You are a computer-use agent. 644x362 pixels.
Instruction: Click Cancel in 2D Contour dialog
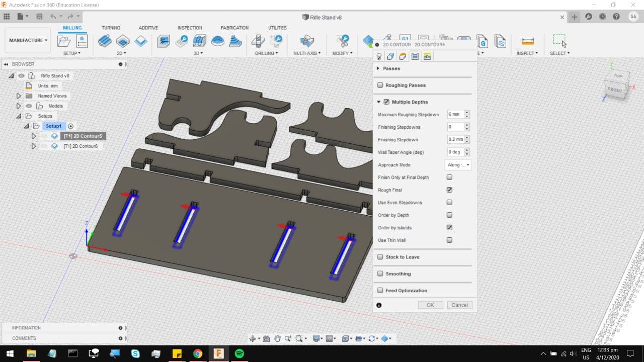click(459, 305)
